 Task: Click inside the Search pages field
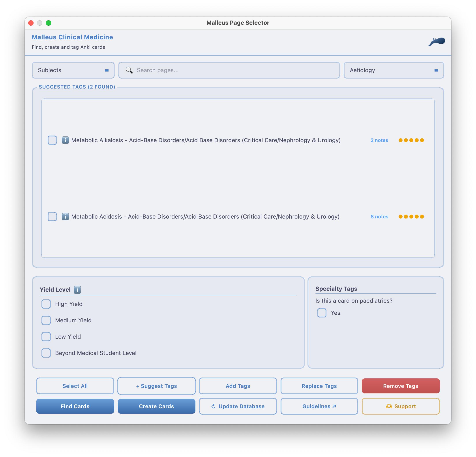(x=228, y=70)
